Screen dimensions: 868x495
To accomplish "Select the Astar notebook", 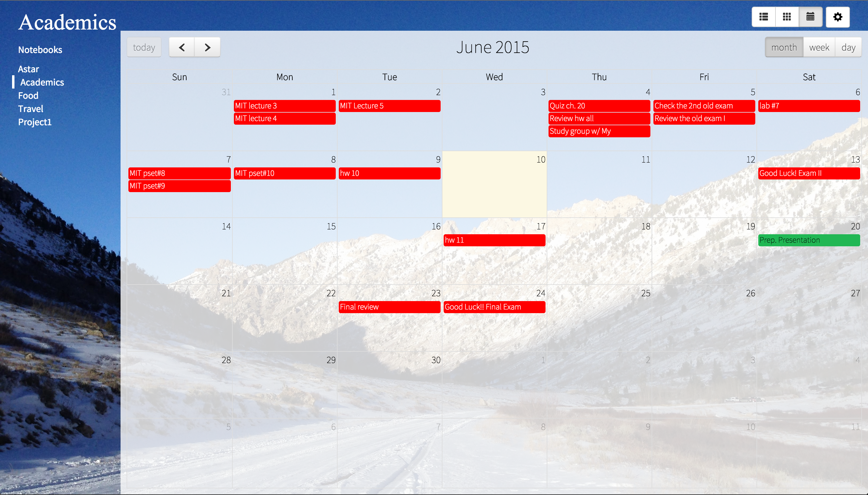I will pos(28,69).
